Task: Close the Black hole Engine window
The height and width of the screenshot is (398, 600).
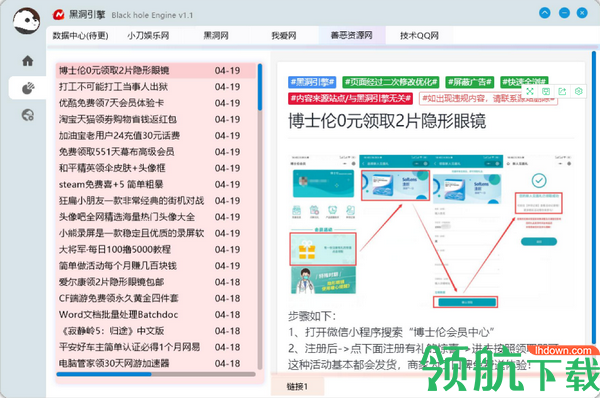Action: click(x=582, y=13)
